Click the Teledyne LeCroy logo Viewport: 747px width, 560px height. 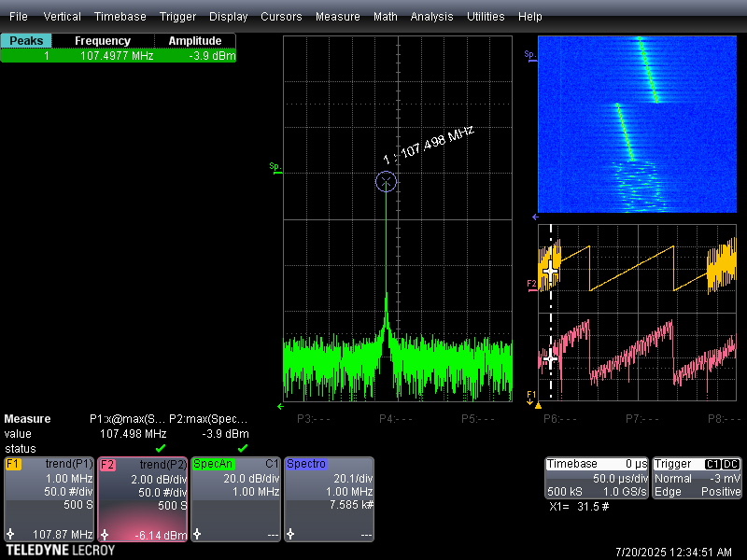click(61, 551)
